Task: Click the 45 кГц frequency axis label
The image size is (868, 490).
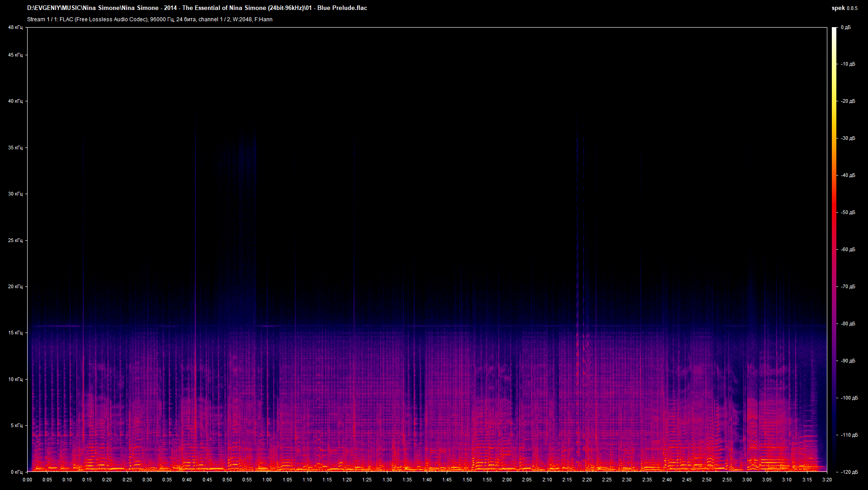Action: 15,55
